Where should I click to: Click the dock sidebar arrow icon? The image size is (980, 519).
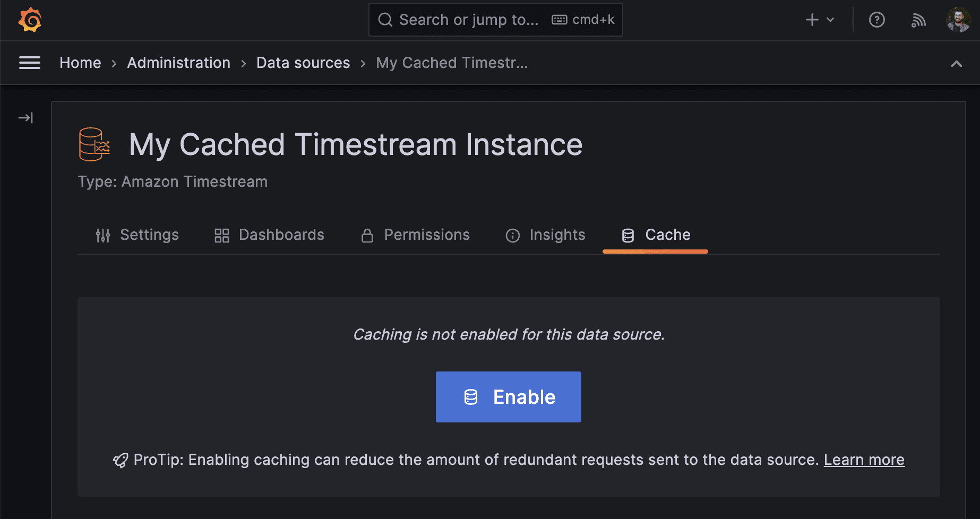tap(25, 118)
